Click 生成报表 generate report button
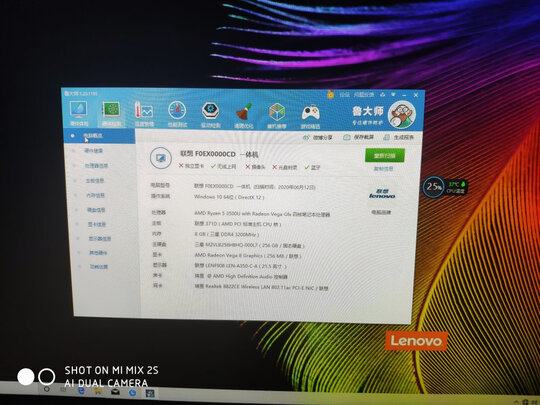The image size is (540, 405). pos(398,137)
